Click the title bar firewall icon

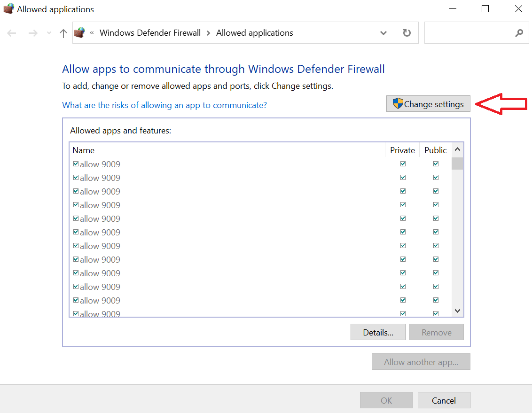click(x=9, y=9)
